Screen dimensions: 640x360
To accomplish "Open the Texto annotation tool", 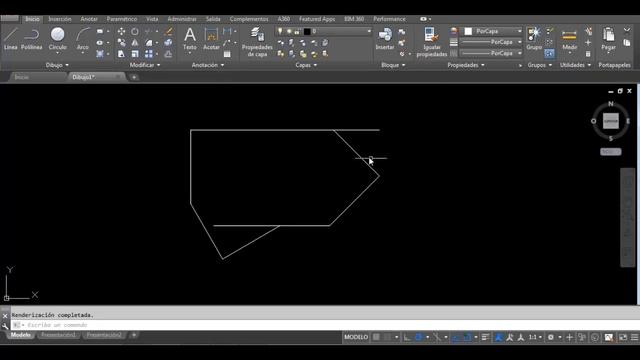I will [190, 39].
